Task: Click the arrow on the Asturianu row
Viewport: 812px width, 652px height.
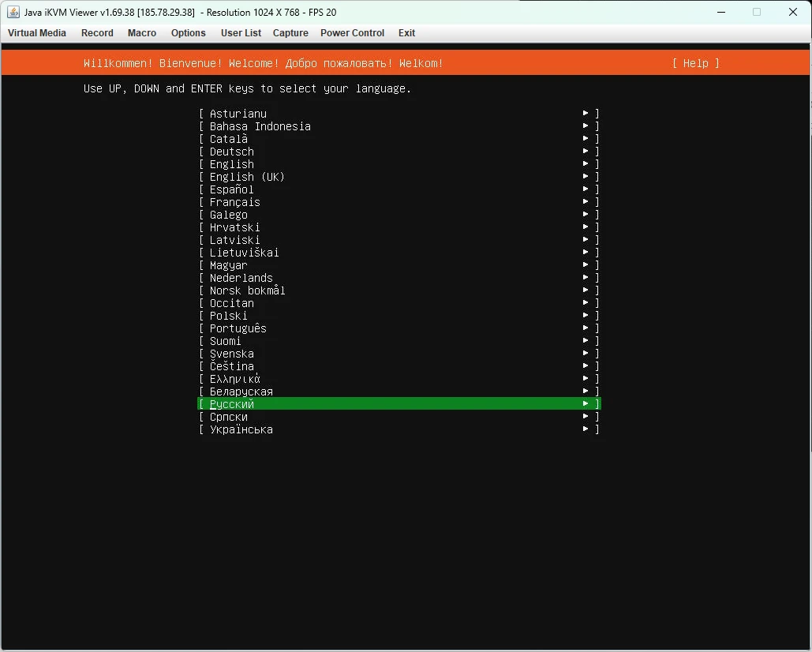Action: pos(586,114)
